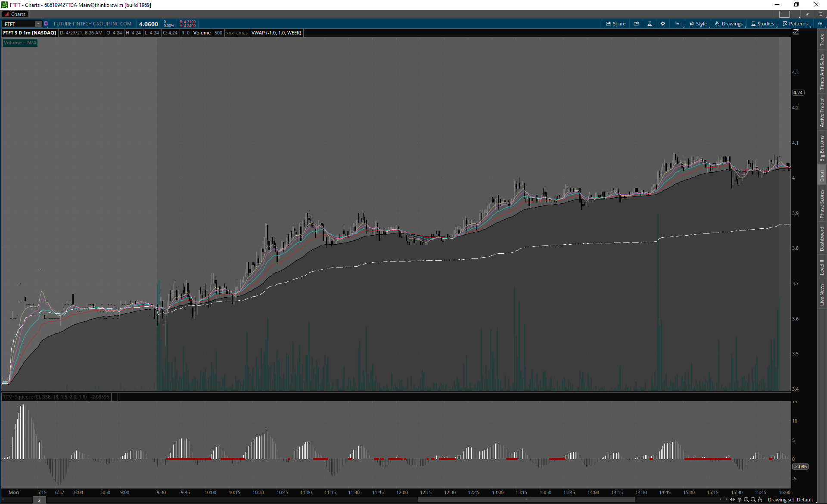Click the zoom in magnifier icon
This screenshot has height=504, width=827.
[746, 500]
